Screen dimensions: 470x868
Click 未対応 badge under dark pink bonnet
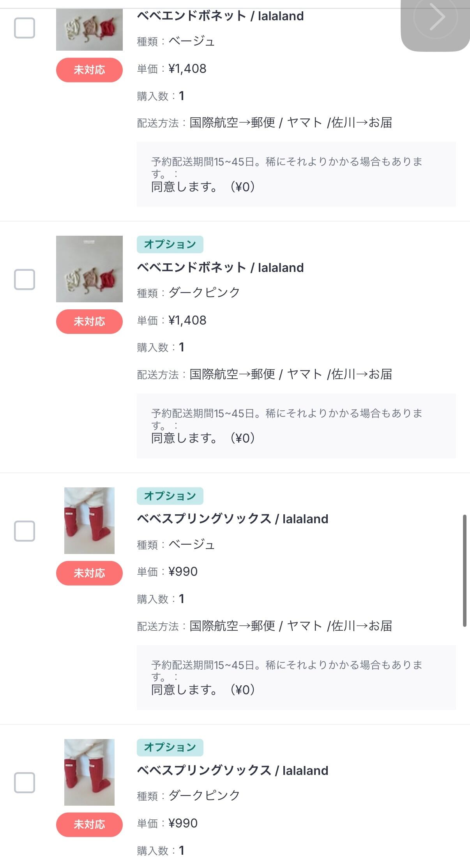tap(89, 321)
